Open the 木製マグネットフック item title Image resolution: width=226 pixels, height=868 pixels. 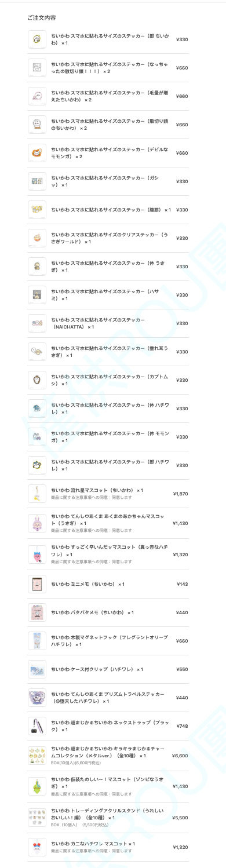click(x=109, y=641)
